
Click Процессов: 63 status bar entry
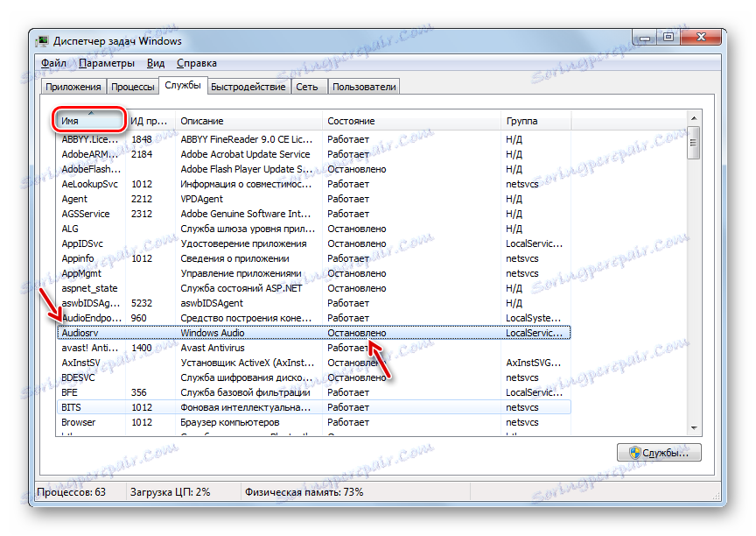click(x=72, y=492)
